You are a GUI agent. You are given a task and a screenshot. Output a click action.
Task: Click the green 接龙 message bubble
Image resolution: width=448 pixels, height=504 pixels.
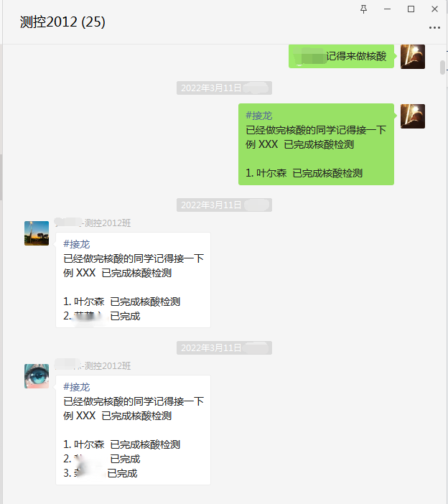pos(316,144)
